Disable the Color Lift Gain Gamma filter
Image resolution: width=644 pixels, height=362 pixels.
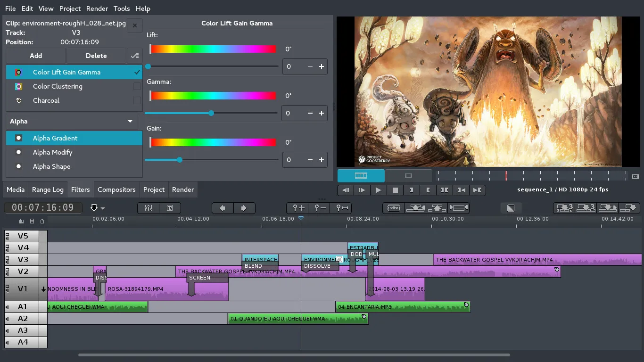137,72
